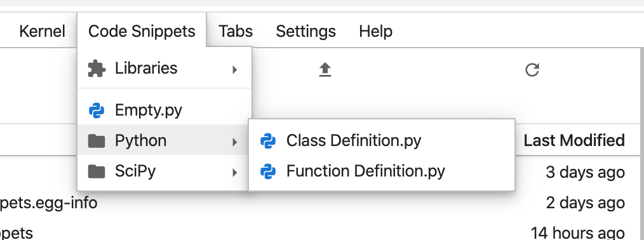The width and height of the screenshot is (644, 240).
Task: Open the Kernel menu
Action: tap(43, 31)
